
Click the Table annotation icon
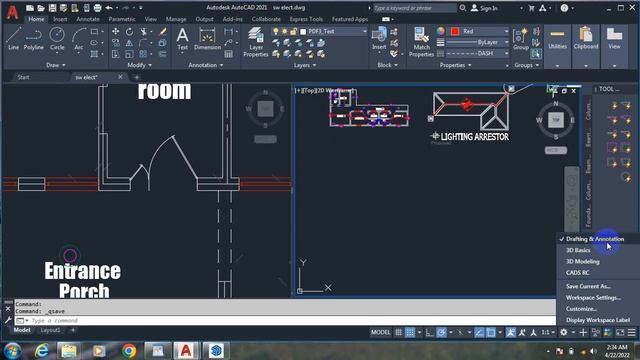pos(229,53)
